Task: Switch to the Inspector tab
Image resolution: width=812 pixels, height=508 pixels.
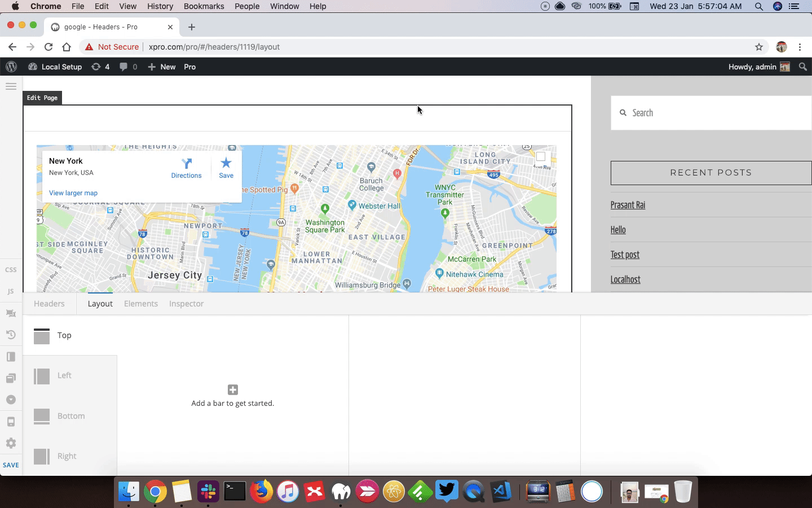Action: [x=186, y=304]
